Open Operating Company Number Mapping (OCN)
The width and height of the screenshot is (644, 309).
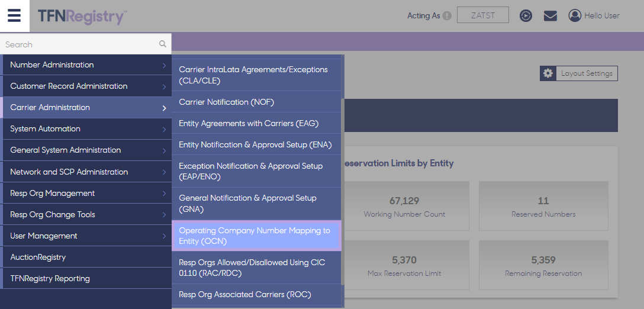point(255,236)
